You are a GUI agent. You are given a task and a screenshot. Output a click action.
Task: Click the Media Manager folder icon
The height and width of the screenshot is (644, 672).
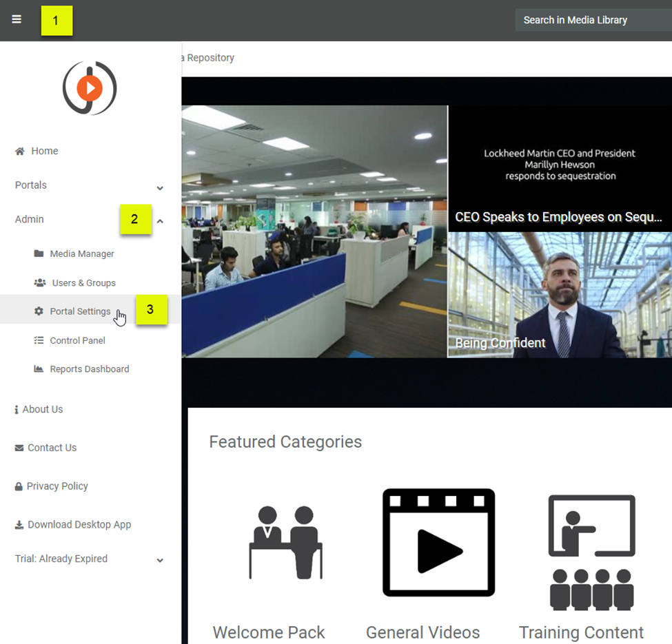[x=39, y=253]
